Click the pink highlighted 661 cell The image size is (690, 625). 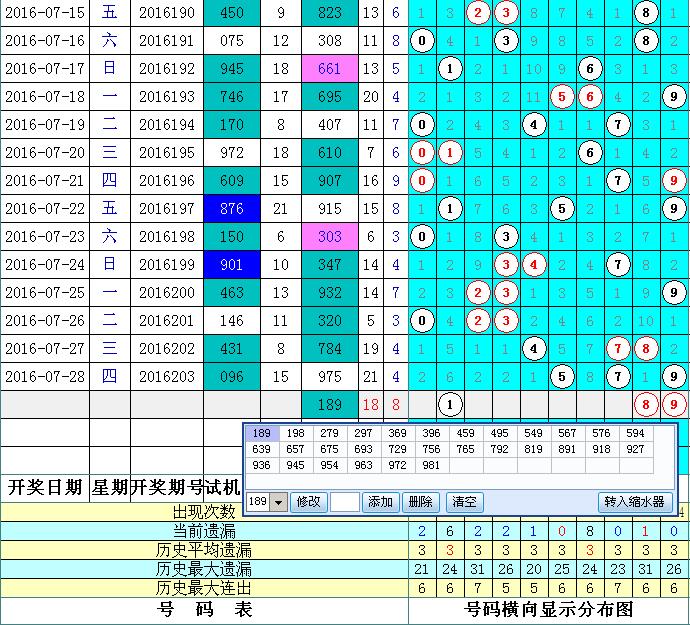(x=329, y=69)
